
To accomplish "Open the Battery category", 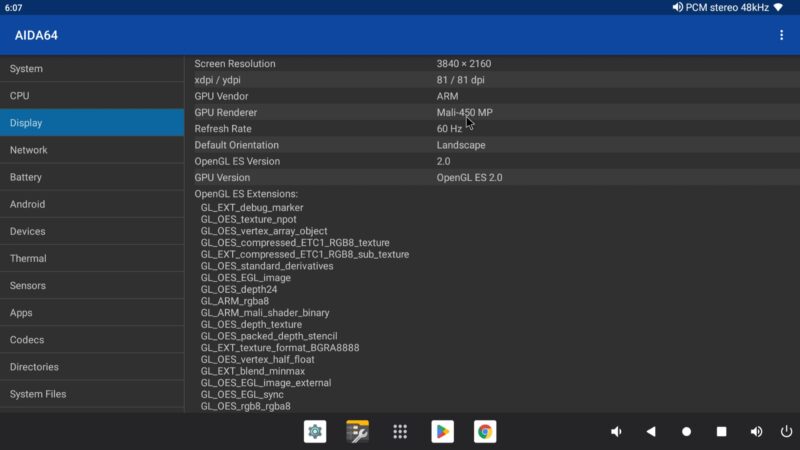I will coord(92,177).
